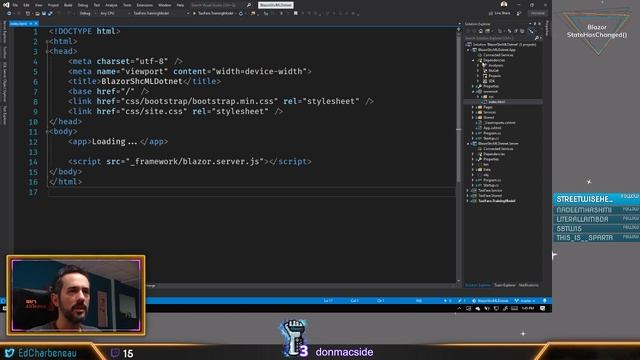Click the Live Share button
The image size is (640, 360).
click(499, 13)
